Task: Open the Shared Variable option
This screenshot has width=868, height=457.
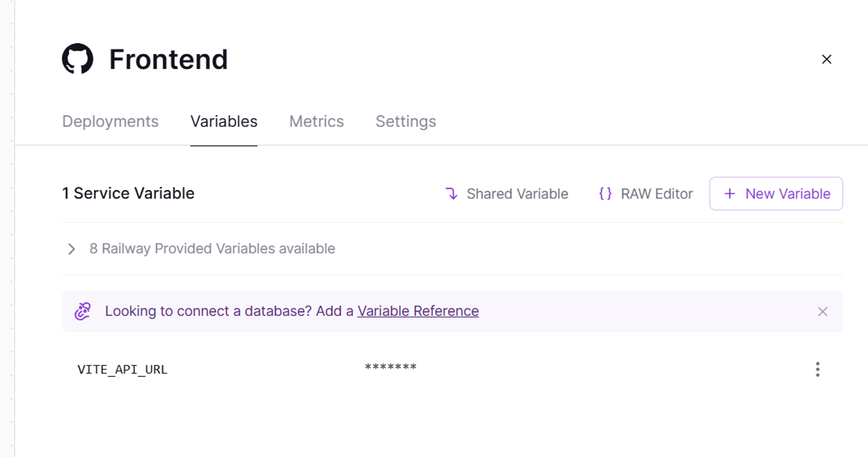Action: (516, 194)
